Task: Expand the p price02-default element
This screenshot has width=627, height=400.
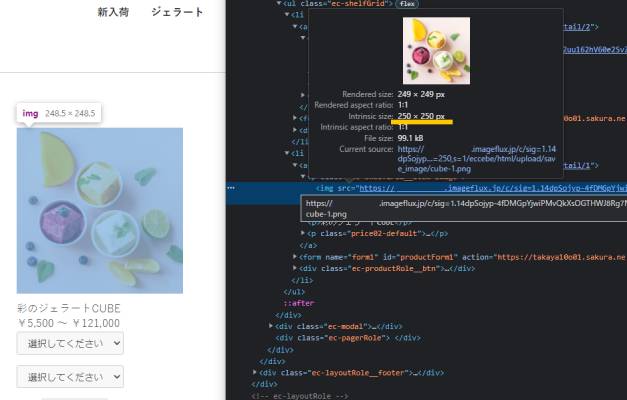Action: (304, 233)
